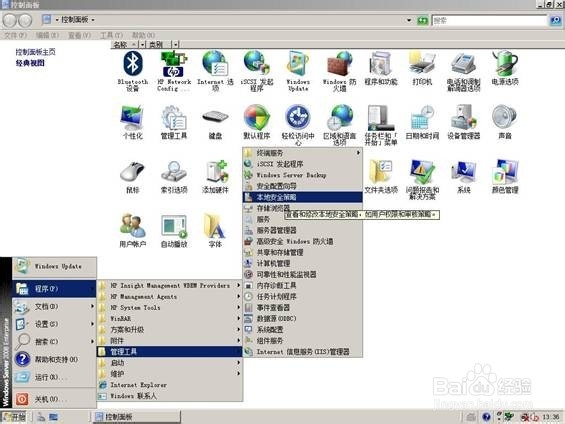
Task: Open the iSCSI 发起程序 control panel icon
Action: coord(257,71)
